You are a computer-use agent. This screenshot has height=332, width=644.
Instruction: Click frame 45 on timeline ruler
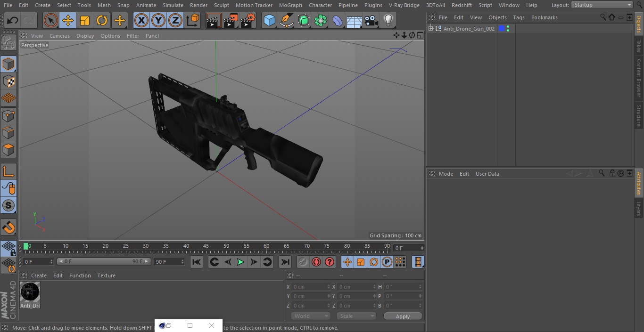click(206, 246)
